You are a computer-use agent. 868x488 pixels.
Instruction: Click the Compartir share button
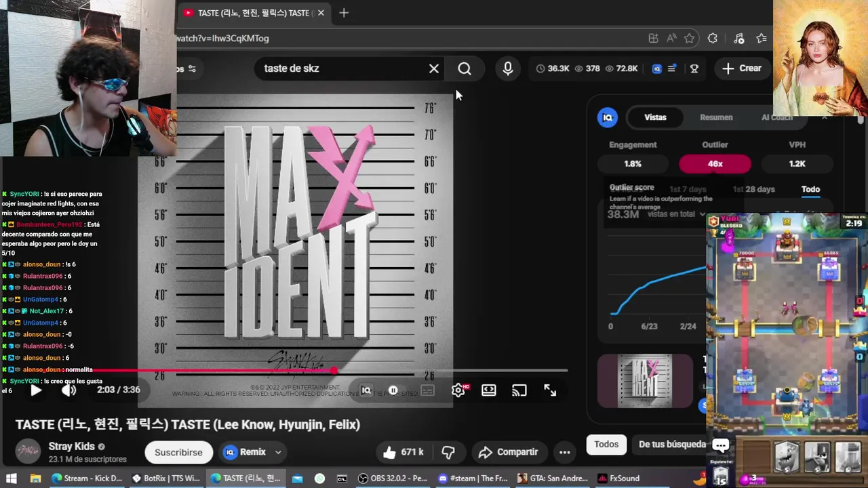click(509, 452)
